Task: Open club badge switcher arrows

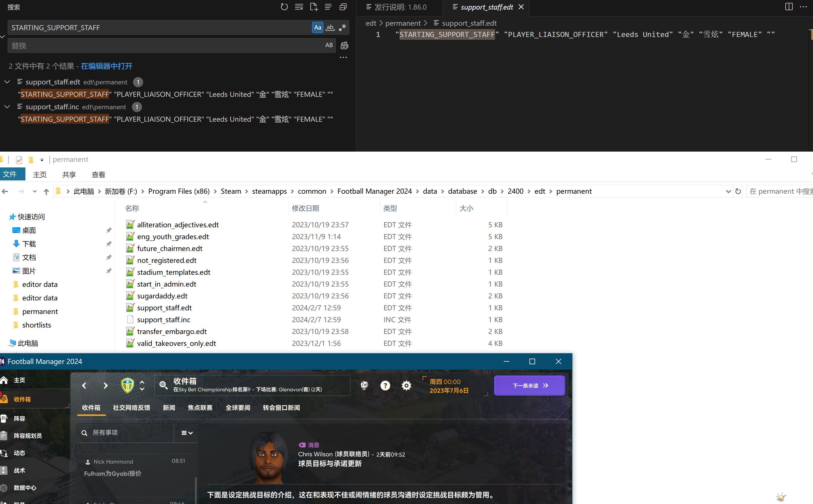Action: pos(142,385)
